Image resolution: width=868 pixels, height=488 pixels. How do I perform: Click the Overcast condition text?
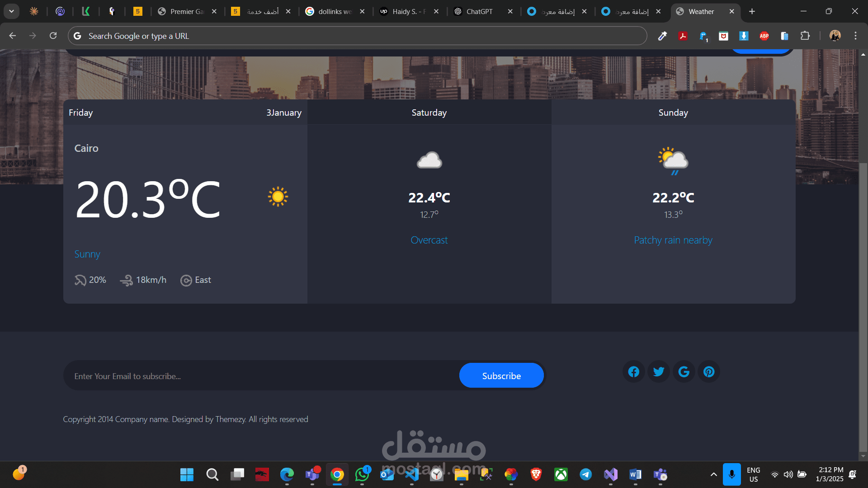[429, 240]
